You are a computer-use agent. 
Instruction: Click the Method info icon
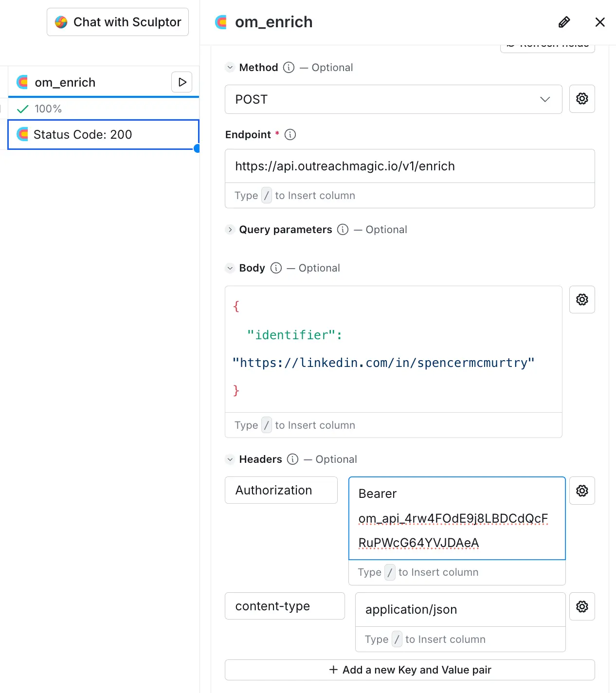tap(289, 68)
